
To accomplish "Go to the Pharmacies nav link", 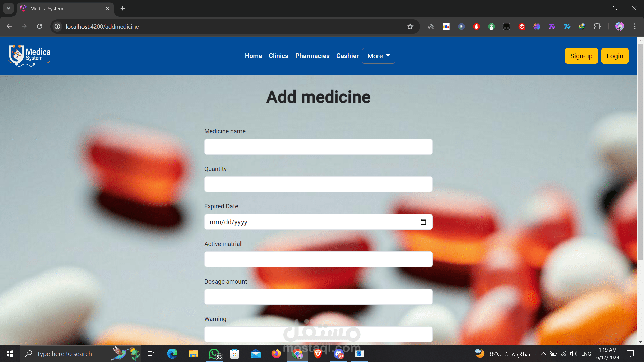I will 312,56.
